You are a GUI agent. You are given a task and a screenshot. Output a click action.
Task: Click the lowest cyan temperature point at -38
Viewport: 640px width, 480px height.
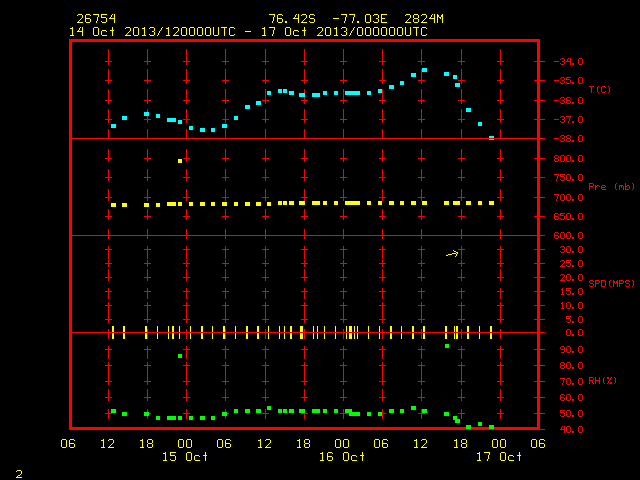click(x=491, y=138)
